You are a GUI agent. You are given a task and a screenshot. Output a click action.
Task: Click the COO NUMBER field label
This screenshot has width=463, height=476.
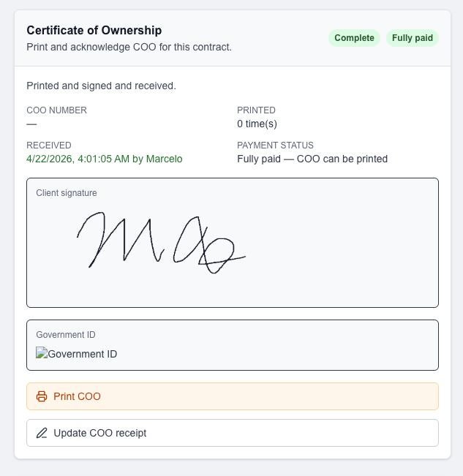coord(57,110)
